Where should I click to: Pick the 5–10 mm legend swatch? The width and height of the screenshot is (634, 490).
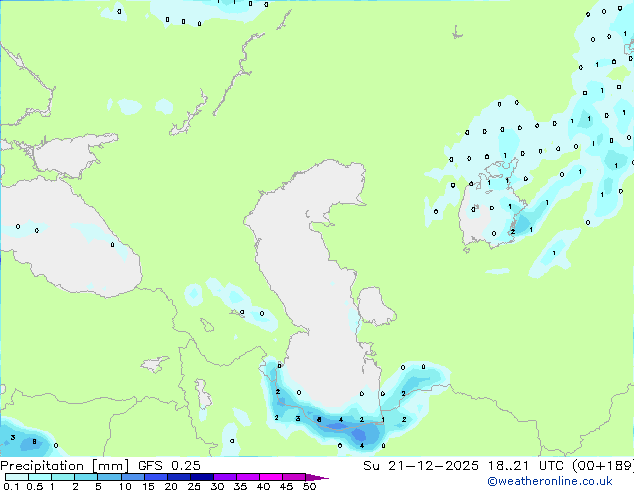110,477
